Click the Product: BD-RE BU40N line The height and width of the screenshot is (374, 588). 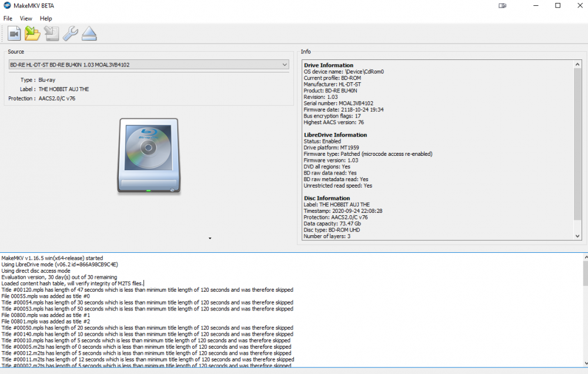(x=330, y=91)
